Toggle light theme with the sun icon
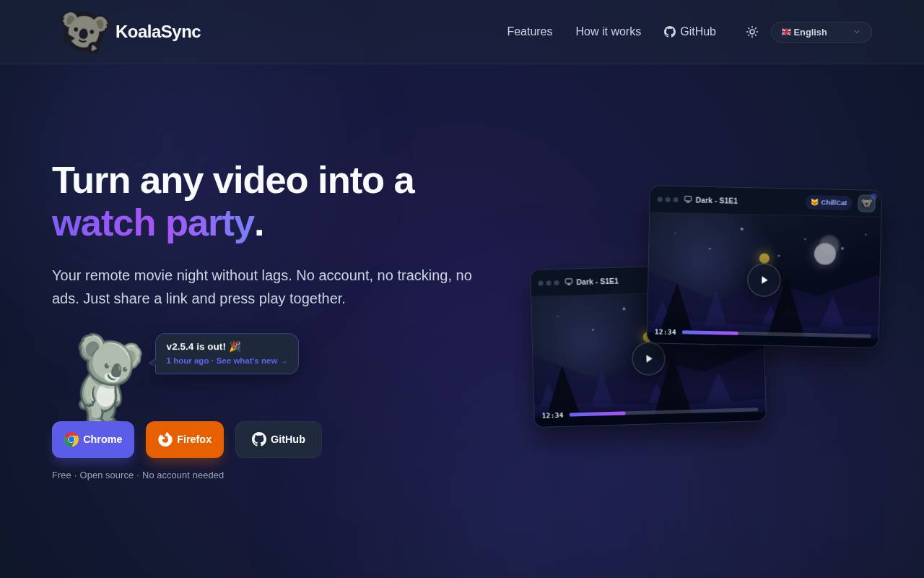 click(x=752, y=32)
